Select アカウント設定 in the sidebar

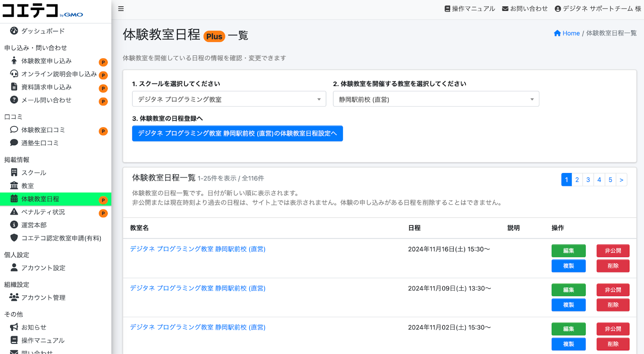pyautogui.click(x=43, y=268)
